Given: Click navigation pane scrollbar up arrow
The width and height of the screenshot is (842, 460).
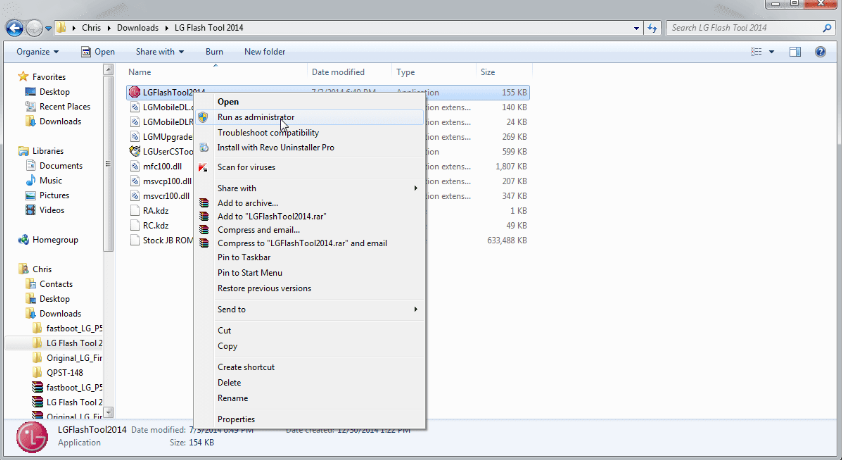Looking at the screenshot, I should (x=108, y=70).
